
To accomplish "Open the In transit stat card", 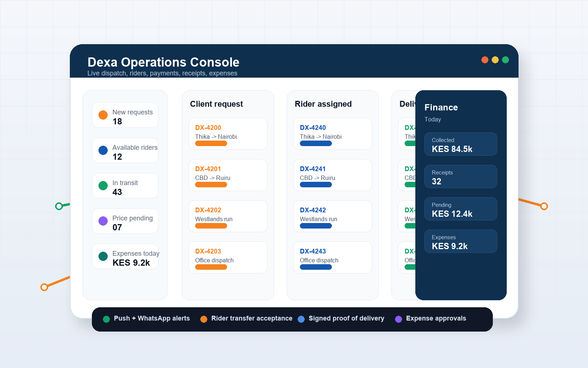I will pos(125,185).
